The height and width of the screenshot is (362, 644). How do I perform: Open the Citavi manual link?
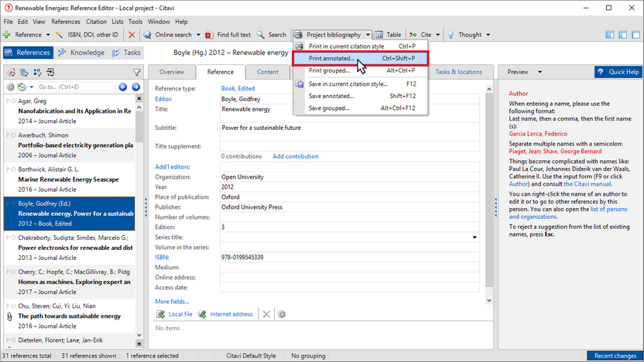(587, 184)
